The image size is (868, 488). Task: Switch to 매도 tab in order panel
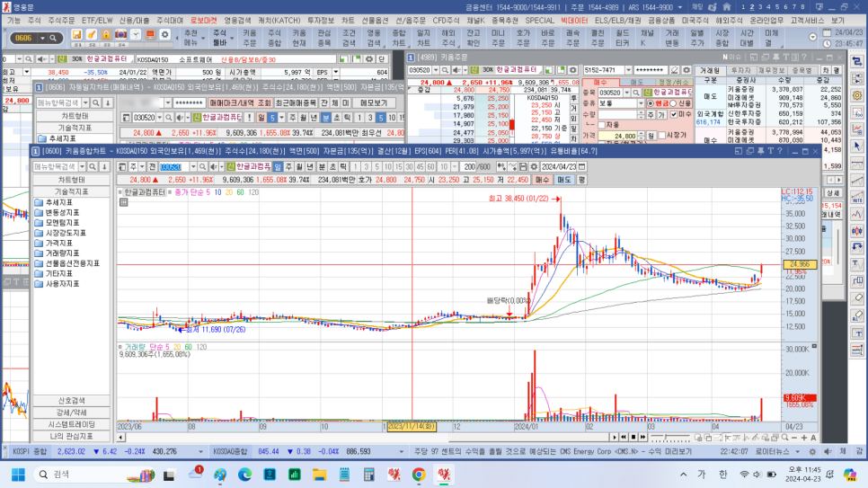pyautogui.click(x=636, y=83)
